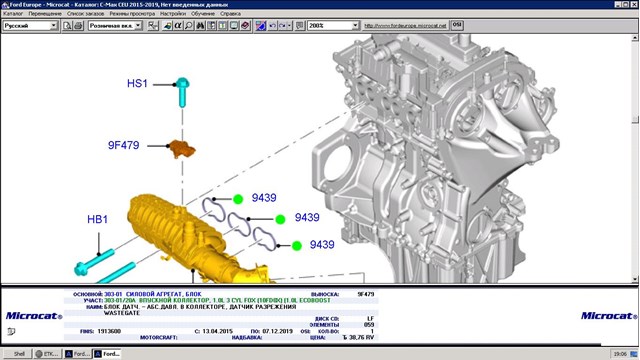The image size is (640, 360).
Task: Click the redo arrow icon
Action: click(x=282, y=25)
